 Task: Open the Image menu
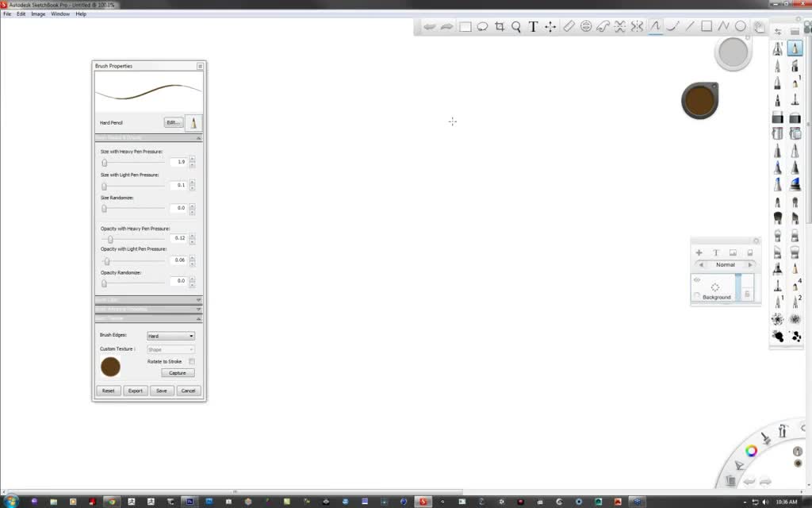[38, 14]
